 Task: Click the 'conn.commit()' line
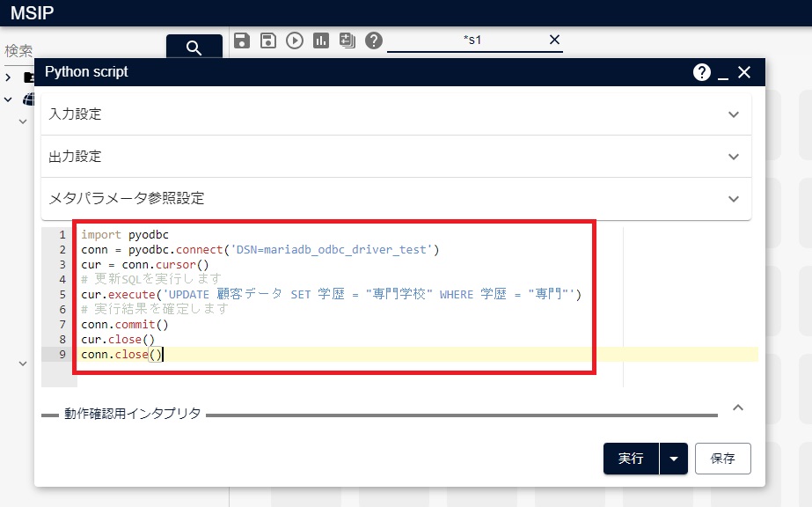coord(125,324)
